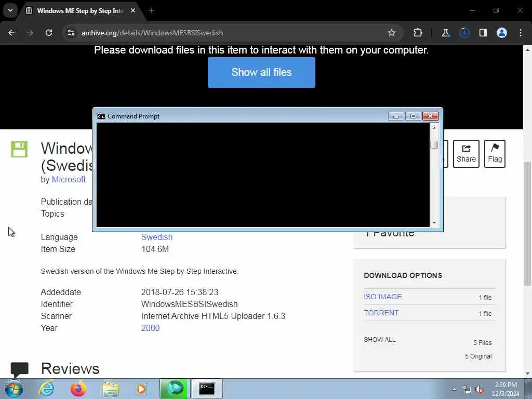The image size is (532, 399).
Task: Click the Flag button
Action: pyautogui.click(x=495, y=154)
